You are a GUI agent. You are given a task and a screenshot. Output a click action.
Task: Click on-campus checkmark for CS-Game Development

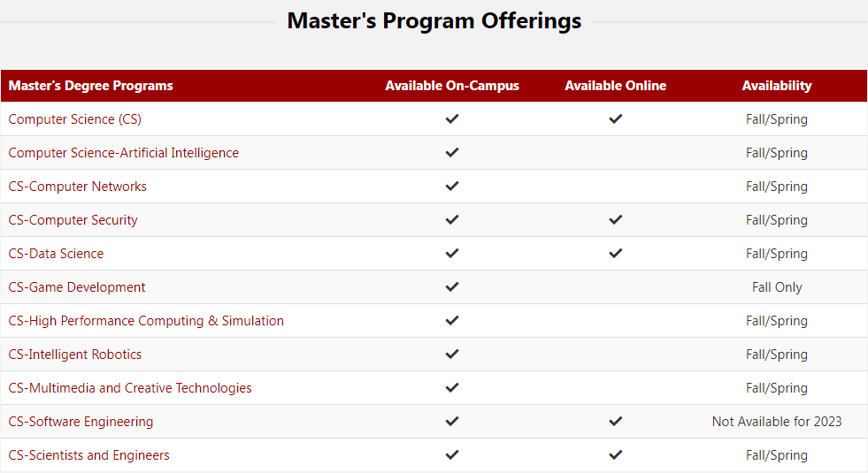452,286
